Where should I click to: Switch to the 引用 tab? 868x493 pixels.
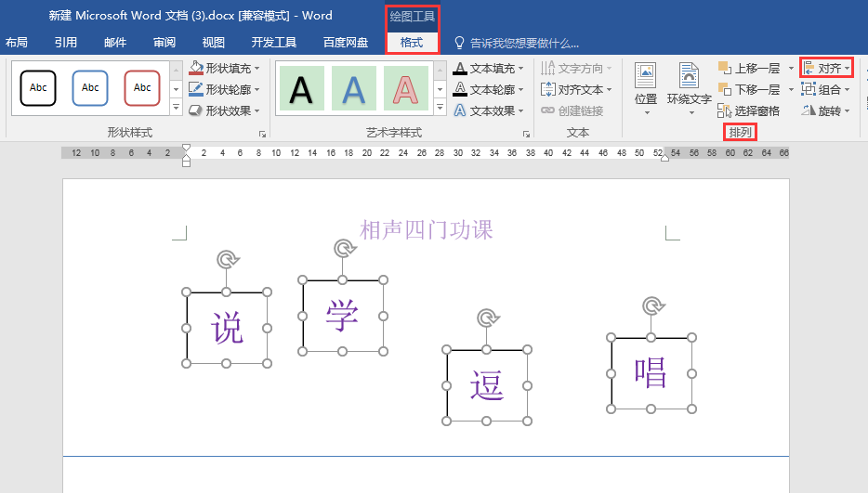click(66, 43)
